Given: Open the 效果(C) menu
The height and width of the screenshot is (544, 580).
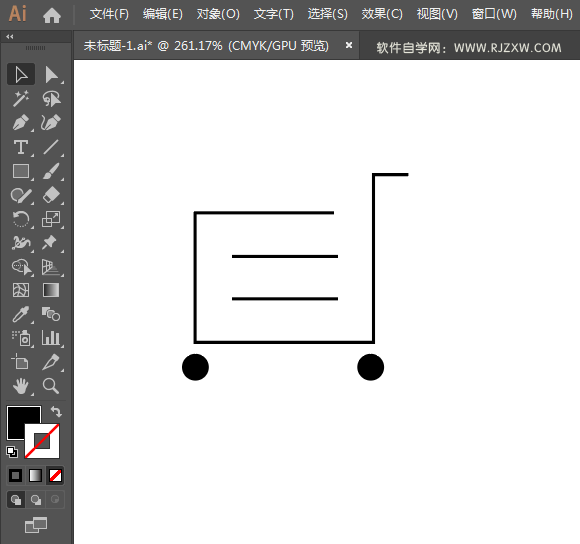Looking at the screenshot, I should 382,14.
